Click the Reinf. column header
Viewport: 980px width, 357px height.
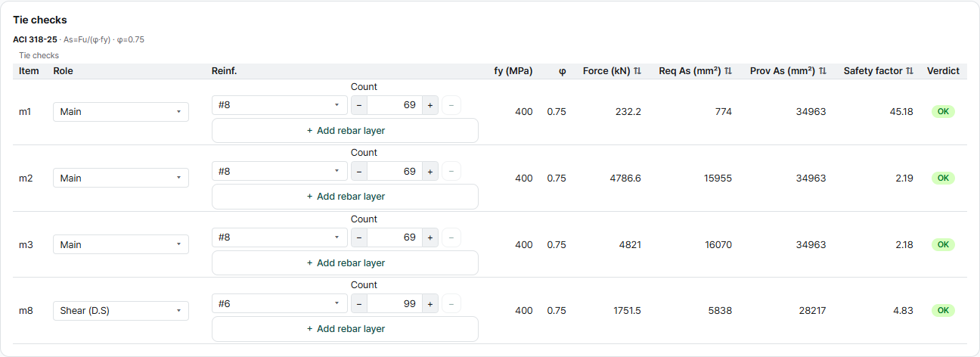[225, 71]
